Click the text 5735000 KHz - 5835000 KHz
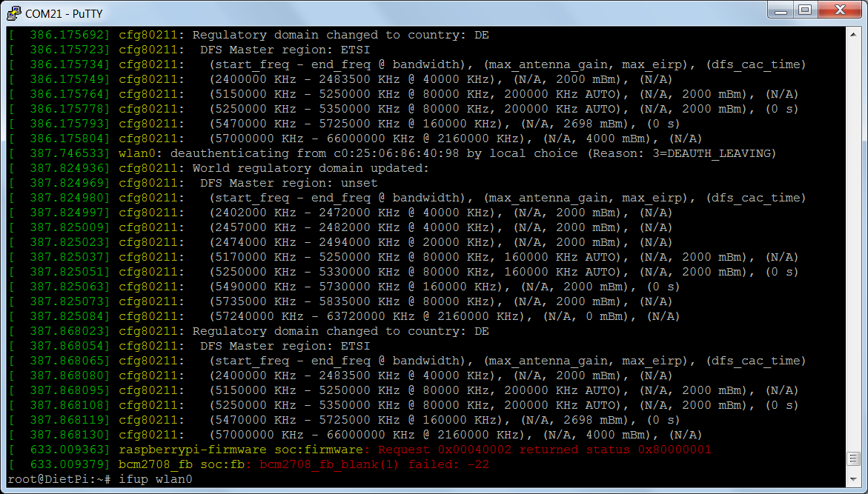868x494 pixels. [307, 301]
